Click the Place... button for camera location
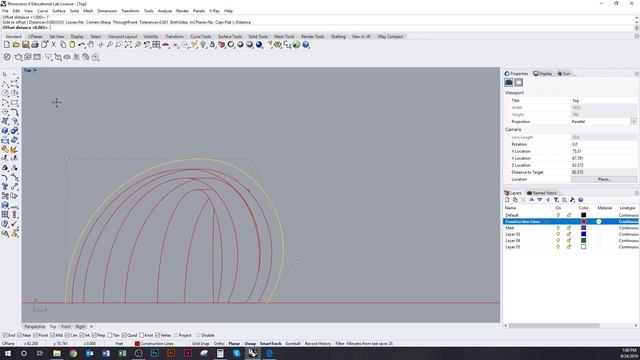 [604, 179]
